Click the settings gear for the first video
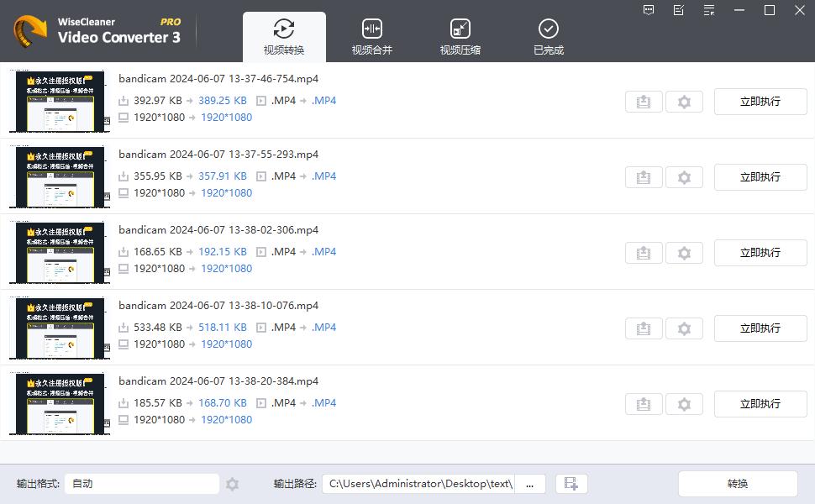Viewport: 815px width, 504px height. point(684,101)
